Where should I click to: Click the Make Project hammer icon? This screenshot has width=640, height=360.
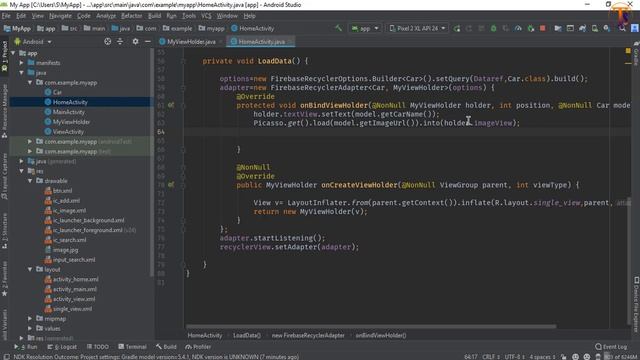pos(338,28)
